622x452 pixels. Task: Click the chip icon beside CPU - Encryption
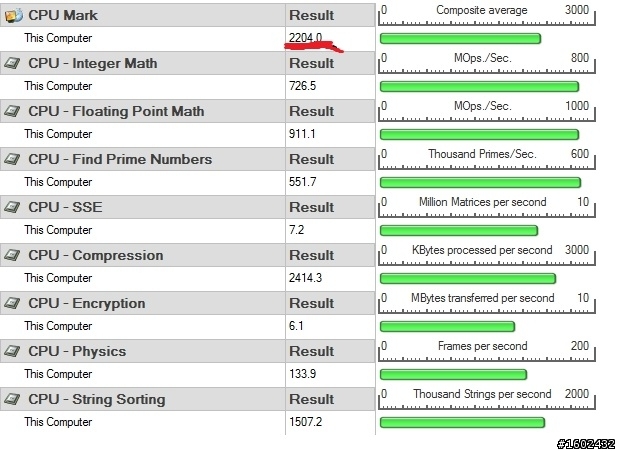[x=12, y=303]
